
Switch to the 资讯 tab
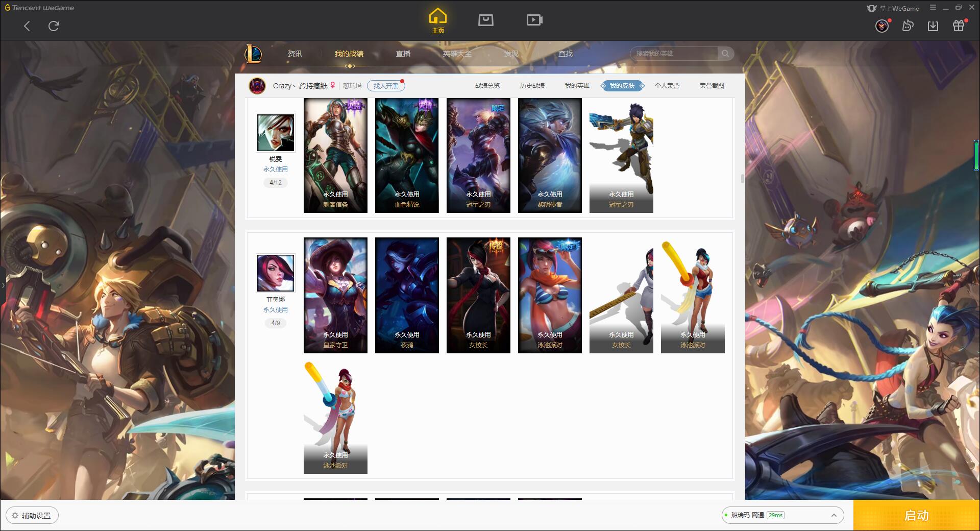[295, 54]
